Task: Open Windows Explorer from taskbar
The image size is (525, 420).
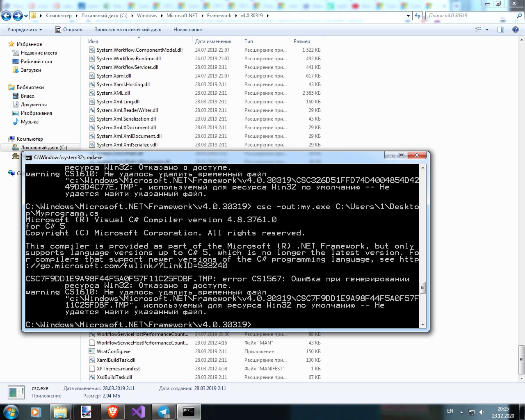Action: tap(60, 412)
